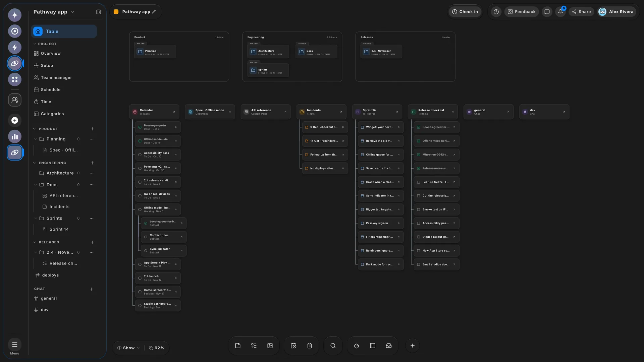Tick the Cut the release checklist item
The image size is (644, 362).
click(x=419, y=196)
